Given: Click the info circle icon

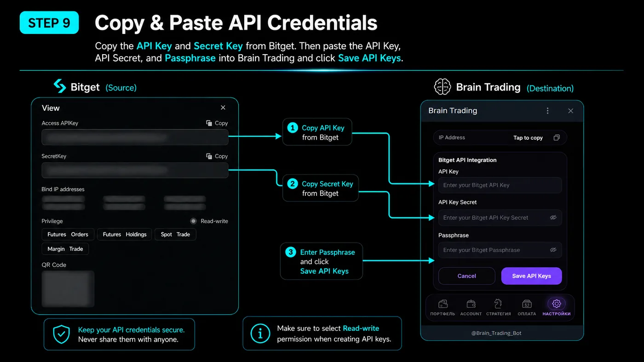Looking at the screenshot, I should click(x=260, y=334).
